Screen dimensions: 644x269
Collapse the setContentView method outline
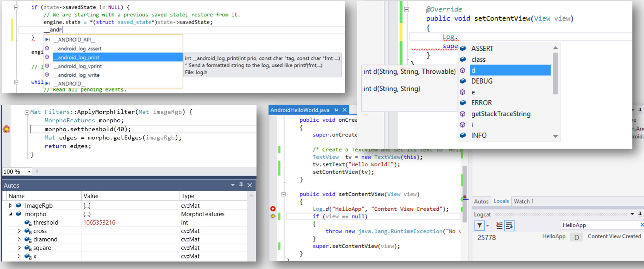pyautogui.click(x=283, y=194)
